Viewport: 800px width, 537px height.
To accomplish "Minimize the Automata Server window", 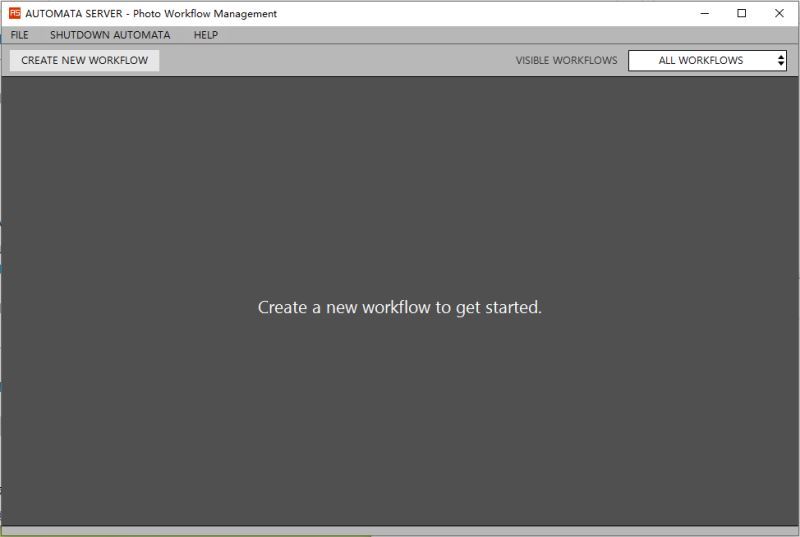I will point(705,13).
